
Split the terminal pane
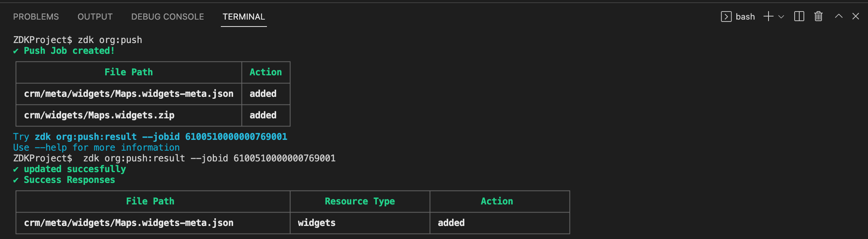coord(799,17)
